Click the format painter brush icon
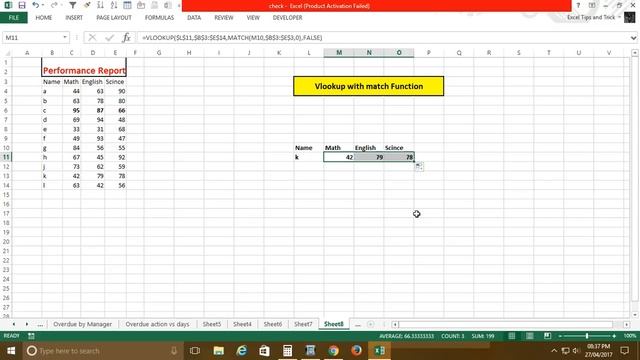The image size is (640, 360). pos(87,5)
